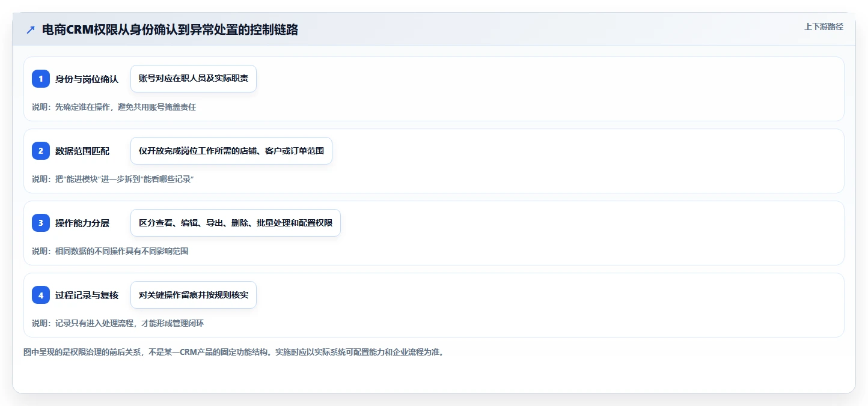Click the 上下游路径 label in the header
Viewport: 868px width, 406px height.
click(x=824, y=26)
